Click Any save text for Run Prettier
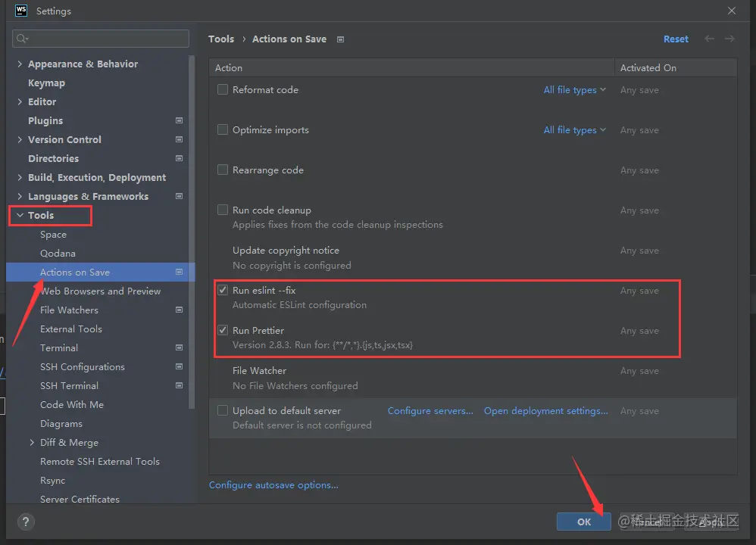The image size is (756, 545). click(639, 331)
